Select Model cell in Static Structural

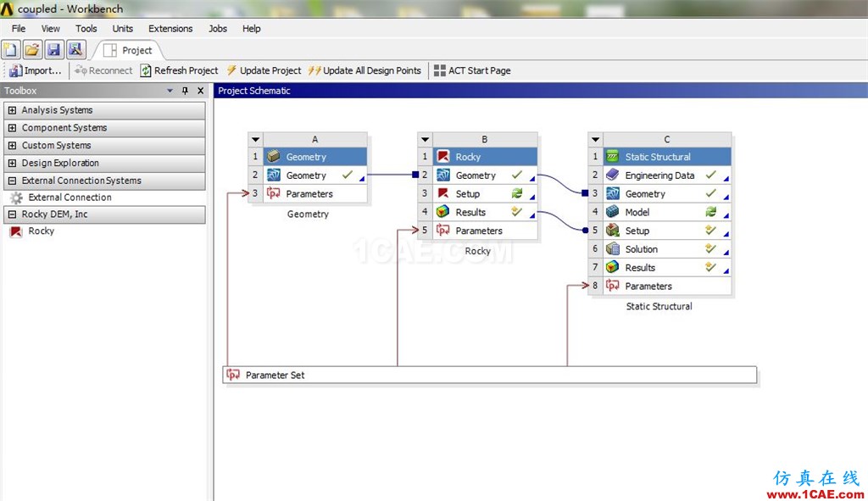coord(667,212)
